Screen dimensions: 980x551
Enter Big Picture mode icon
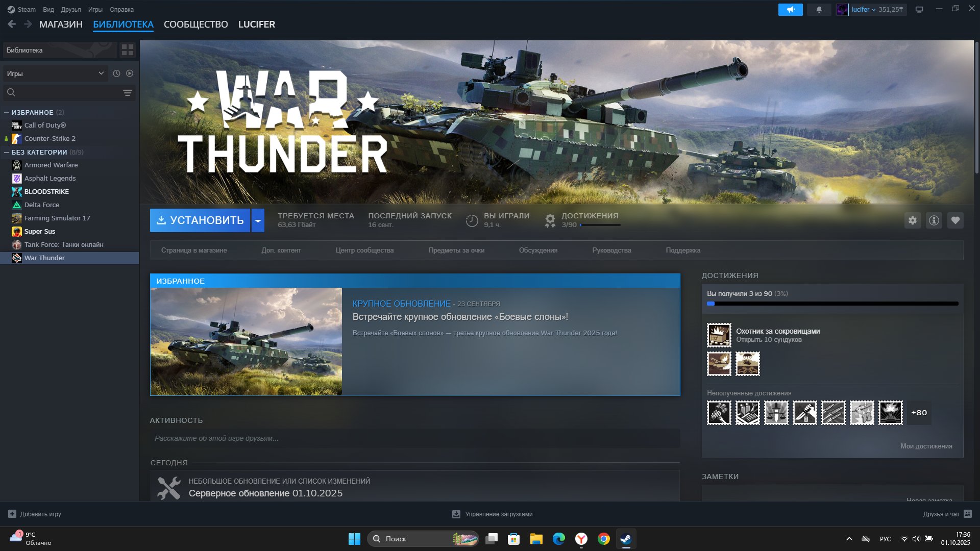click(919, 10)
